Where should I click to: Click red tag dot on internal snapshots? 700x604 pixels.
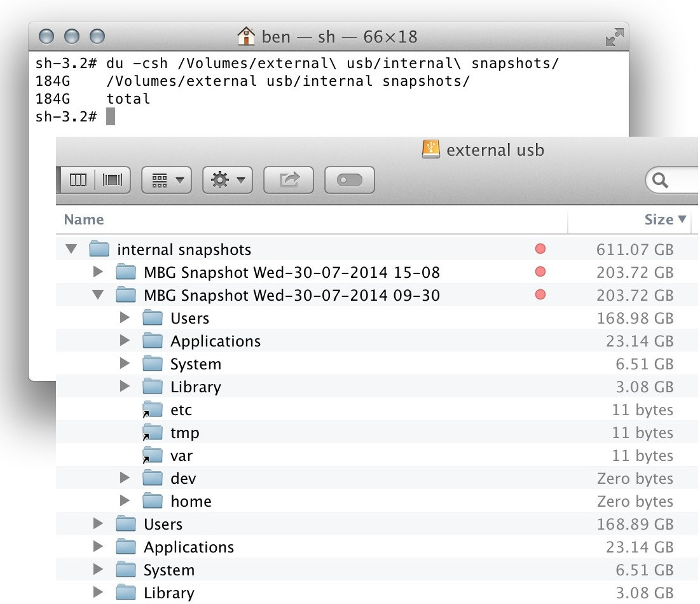pyautogui.click(x=540, y=249)
